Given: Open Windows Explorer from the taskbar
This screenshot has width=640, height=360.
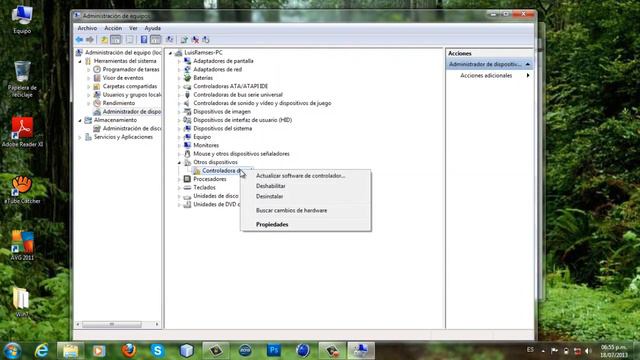Looking at the screenshot, I should click(70, 350).
